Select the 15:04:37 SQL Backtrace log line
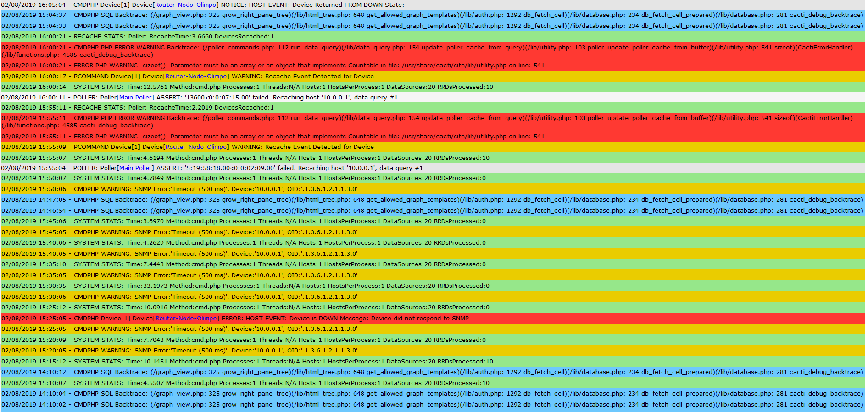 (433, 15)
